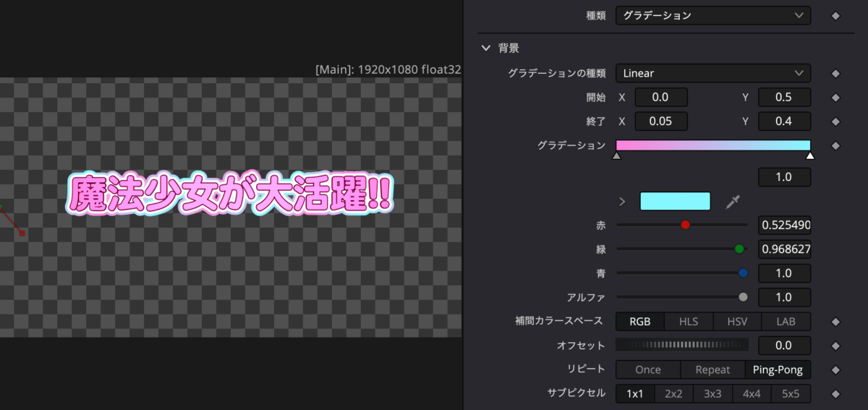Open グラデーションの種類 dropdown showing Linear

[x=713, y=73]
